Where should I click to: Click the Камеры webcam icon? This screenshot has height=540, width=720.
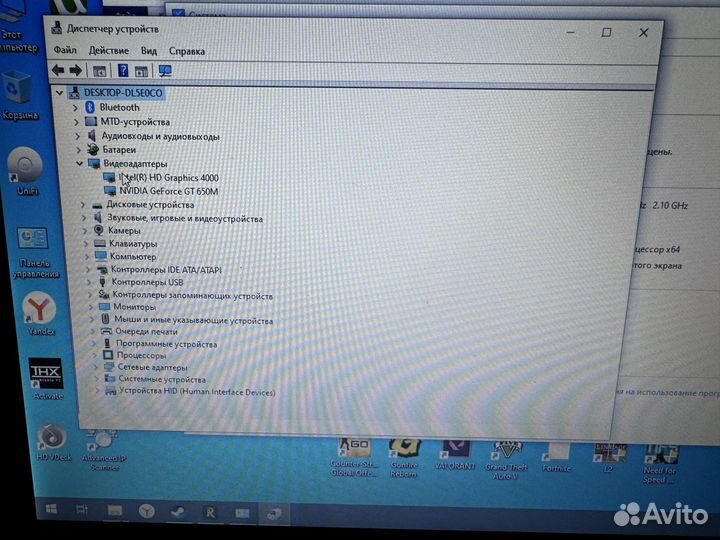click(98, 230)
